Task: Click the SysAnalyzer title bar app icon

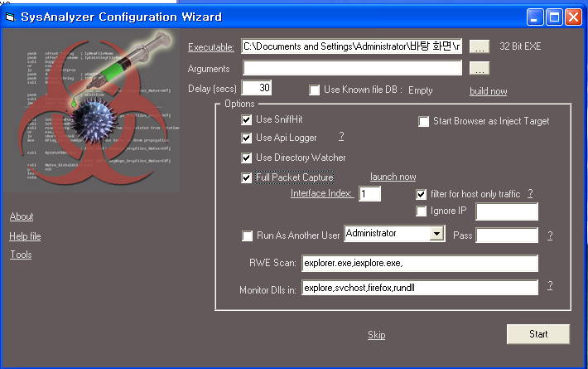Action: click(10, 17)
